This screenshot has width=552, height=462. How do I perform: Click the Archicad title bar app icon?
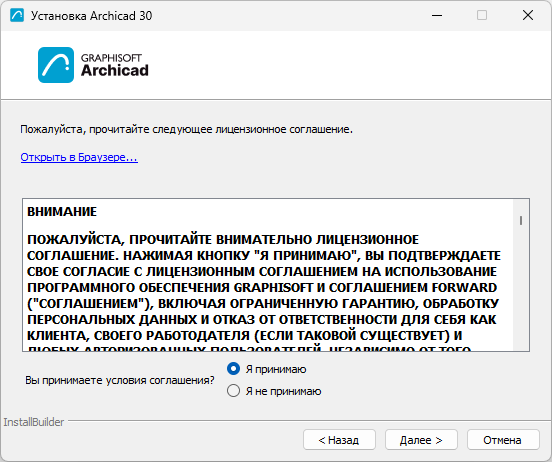(17, 15)
